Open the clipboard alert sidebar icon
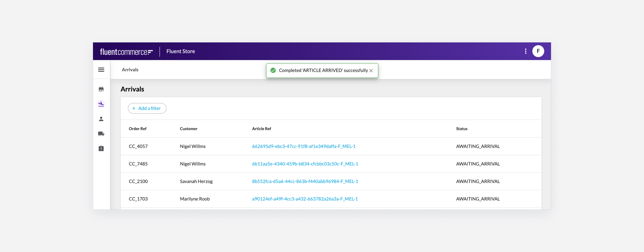Viewport: 644px width, 252px height. click(101, 149)
